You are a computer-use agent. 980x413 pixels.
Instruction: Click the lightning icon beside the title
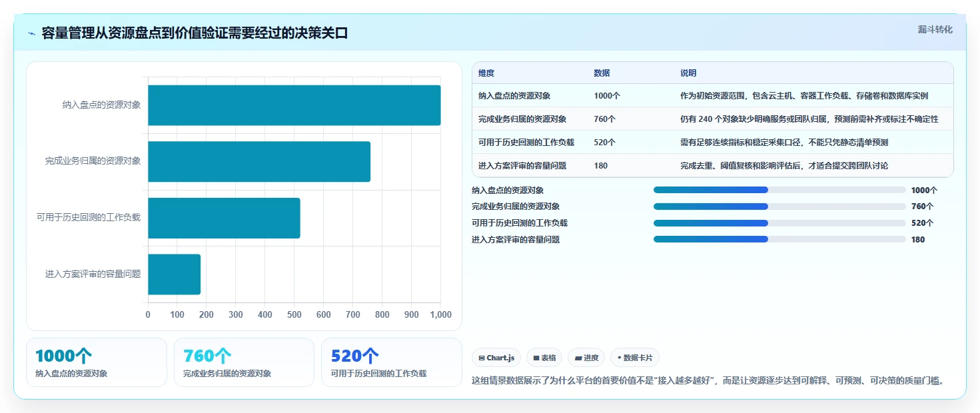[x=31, y=33]
